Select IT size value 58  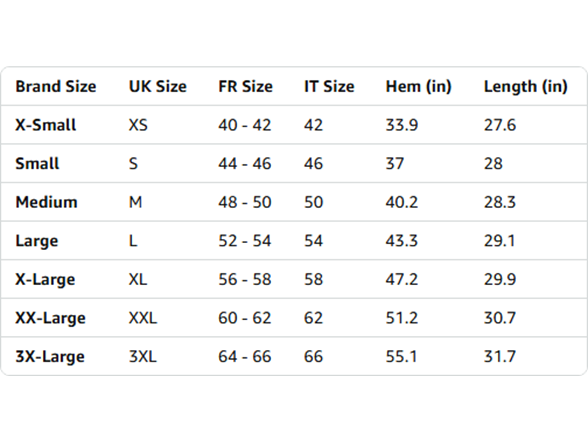[x=313, y=279]
